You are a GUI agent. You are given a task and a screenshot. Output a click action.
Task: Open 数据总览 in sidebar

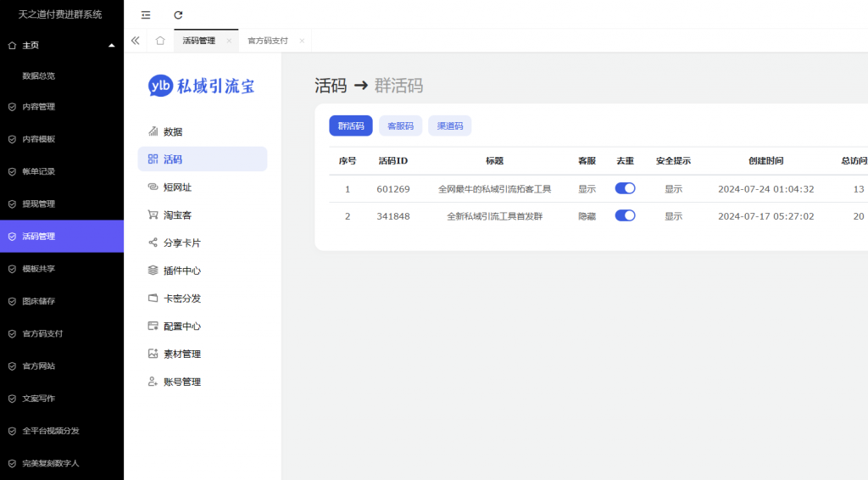click(x=39, y=76)
